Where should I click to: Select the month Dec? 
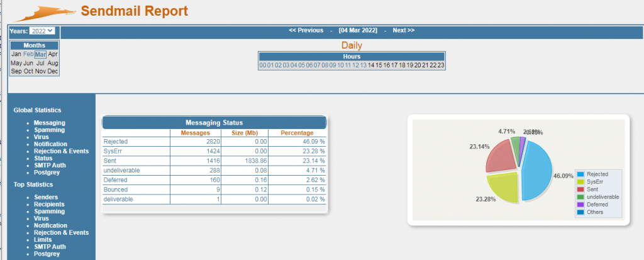tap(53, 71)
